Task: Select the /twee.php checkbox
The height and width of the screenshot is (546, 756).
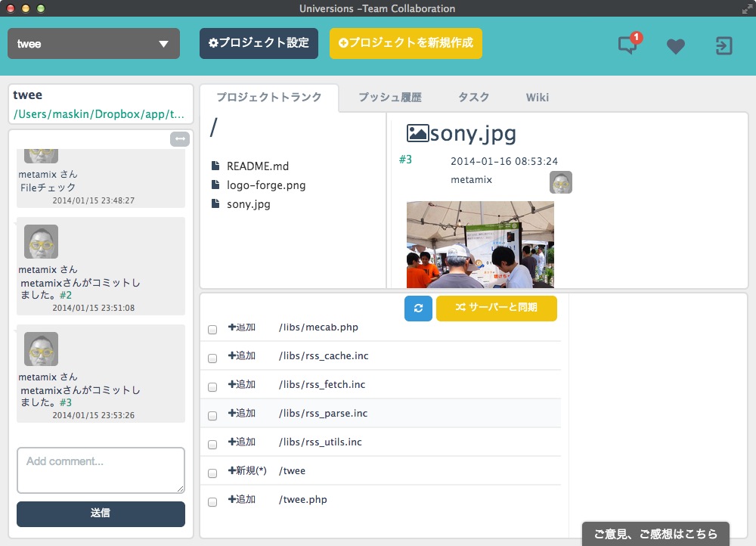Action: (212, 501)
